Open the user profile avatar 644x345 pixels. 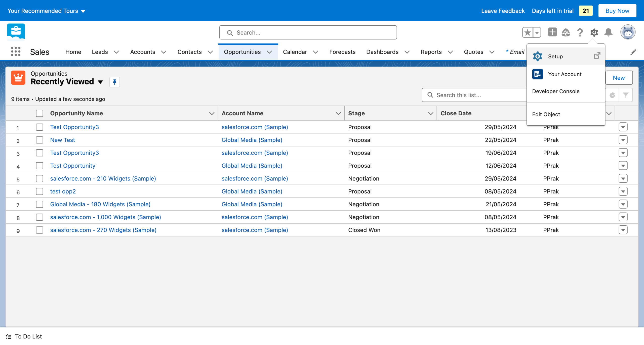point(628,32)
